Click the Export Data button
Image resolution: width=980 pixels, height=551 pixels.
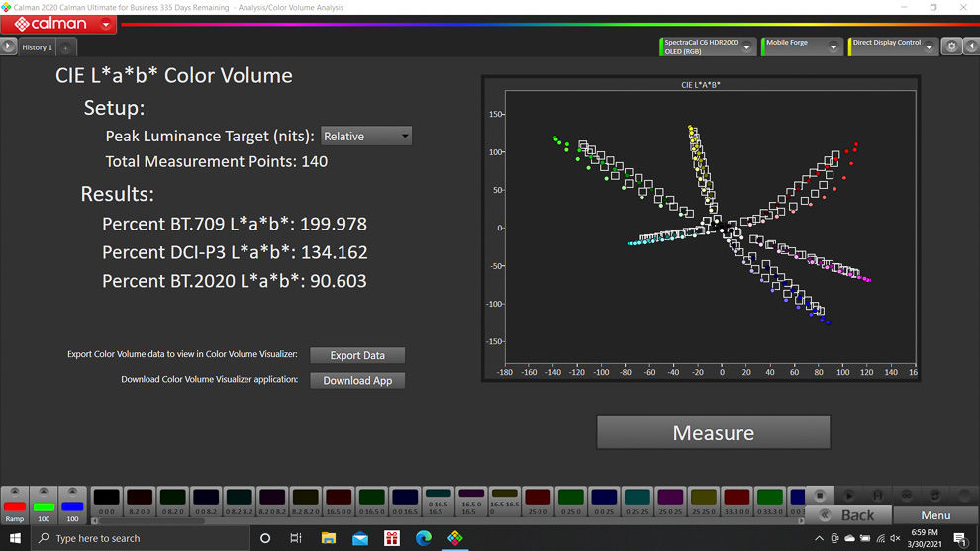click(357, 355)
